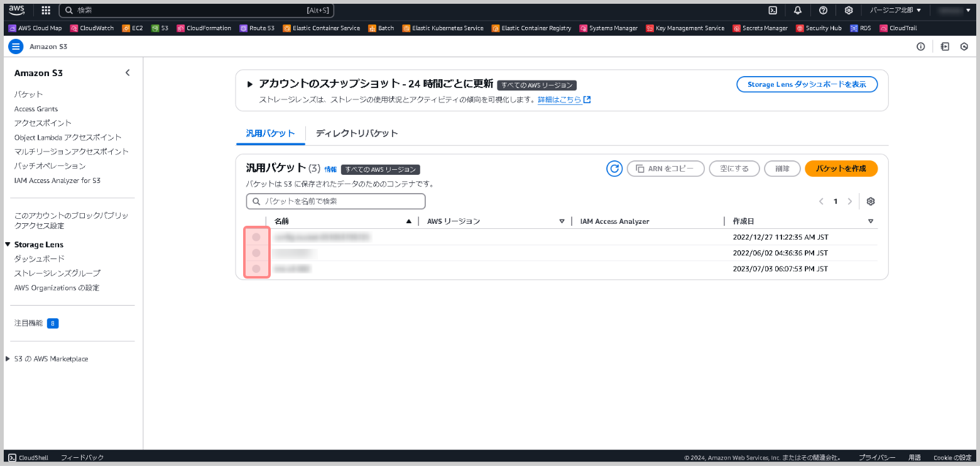Viewport: 980px width, 466px height.
Task: Open the info panel icon at top right
Action: [921, 47]
